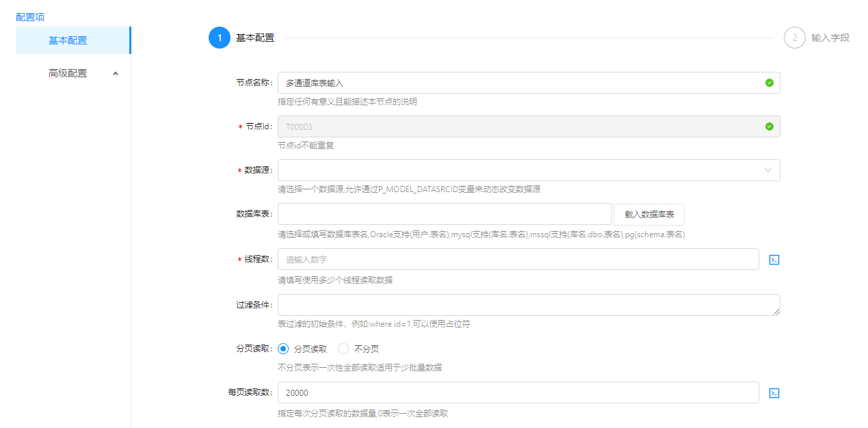The height and width of the screenshot is (428, 868).
Task: Click green check icon in 节点名称 field
Action: [x=769, y=83]
